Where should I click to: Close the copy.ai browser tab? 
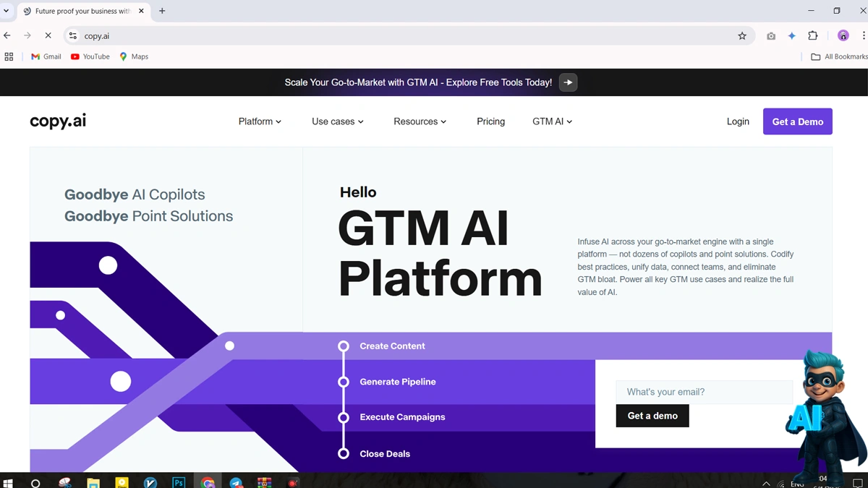[142, 11]
